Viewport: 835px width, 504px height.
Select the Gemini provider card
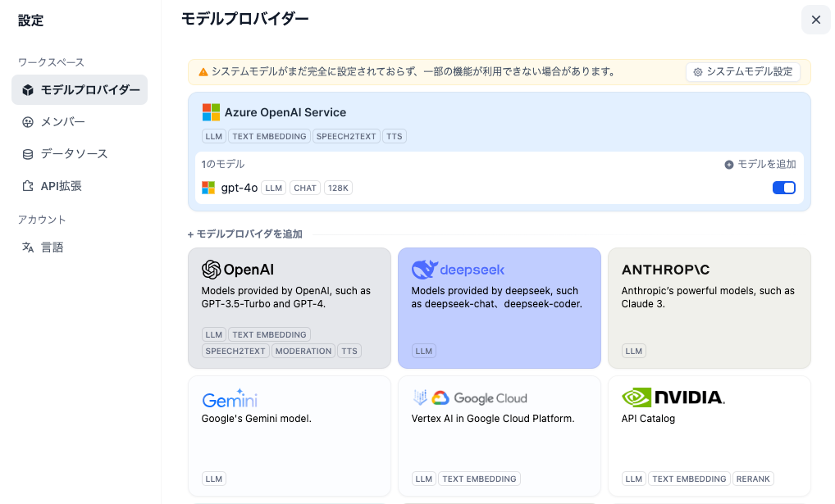click(x=290, y=437)
